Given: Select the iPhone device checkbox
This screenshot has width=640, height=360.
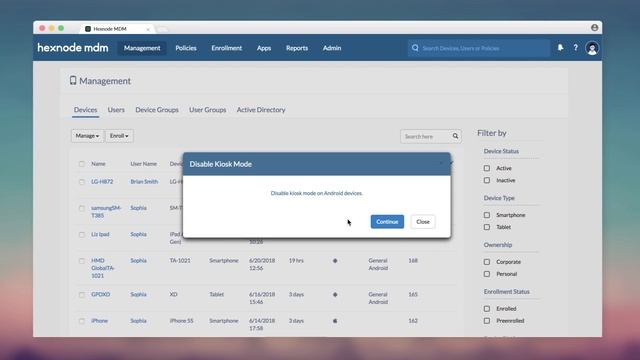Looking at the screenshot, I should click(82, 321).
